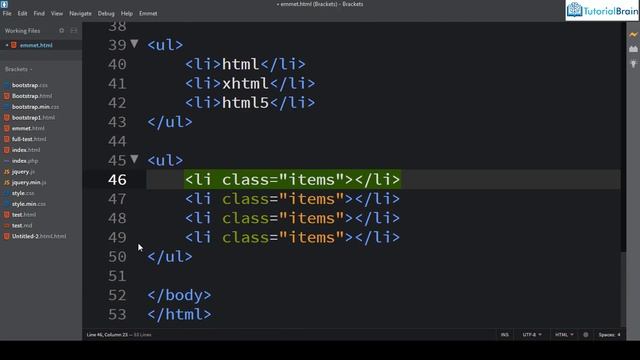Open Bootstrap.html in file tree
The width and height of the screenshot is (640, 360).
tap(32, 96)
